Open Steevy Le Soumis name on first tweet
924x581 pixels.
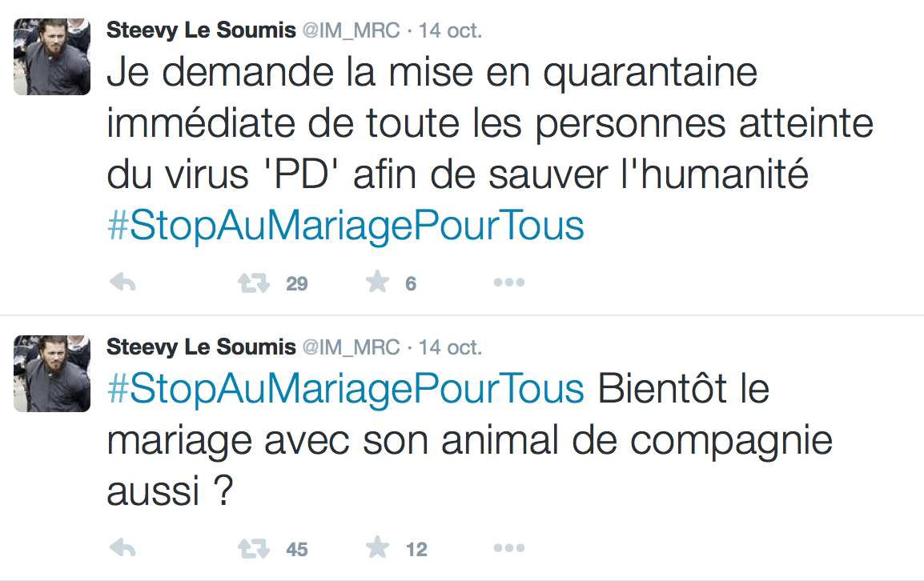[201, 31]
